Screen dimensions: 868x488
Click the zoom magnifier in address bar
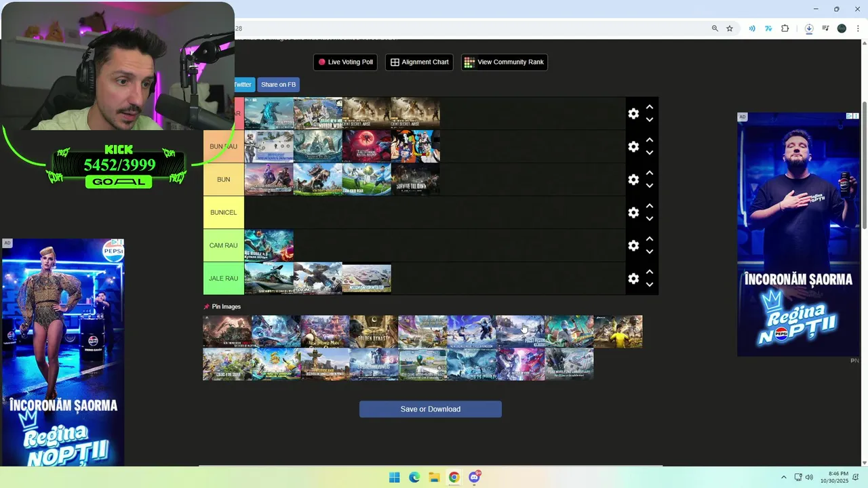pos(715,28)
